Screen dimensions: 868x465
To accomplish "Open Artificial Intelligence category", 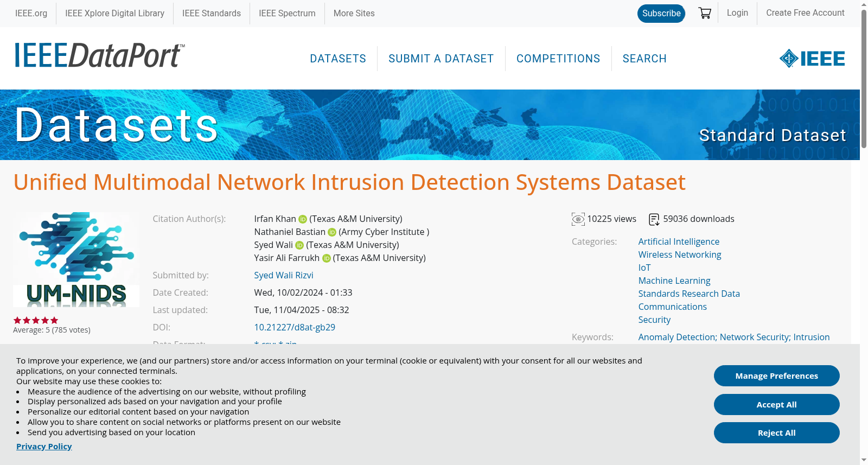I will [x=679, y=241].
